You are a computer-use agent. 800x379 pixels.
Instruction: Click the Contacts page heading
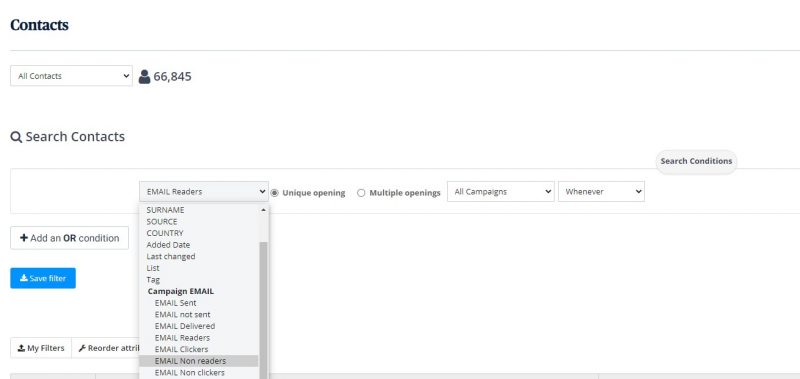tap(39, 25)
